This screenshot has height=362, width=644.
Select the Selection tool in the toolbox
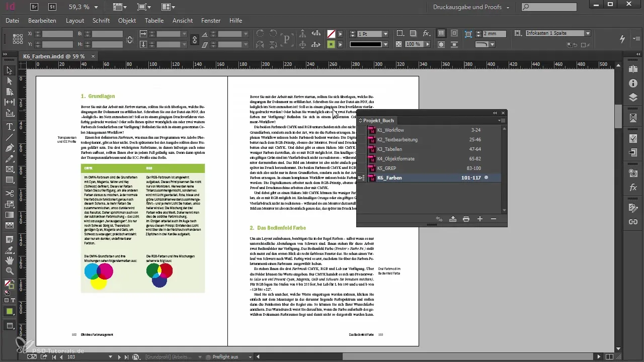pyautogui.click(x=9, y=71)
